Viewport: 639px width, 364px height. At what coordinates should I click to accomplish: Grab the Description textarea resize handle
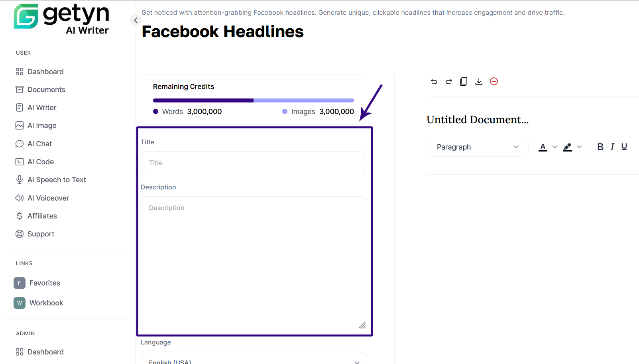click(362, 325)
